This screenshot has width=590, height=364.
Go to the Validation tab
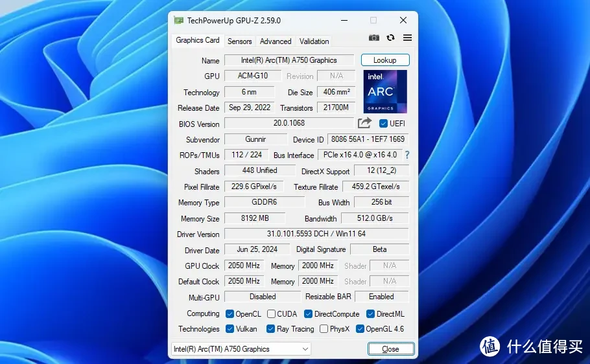[x=314, y=41]
